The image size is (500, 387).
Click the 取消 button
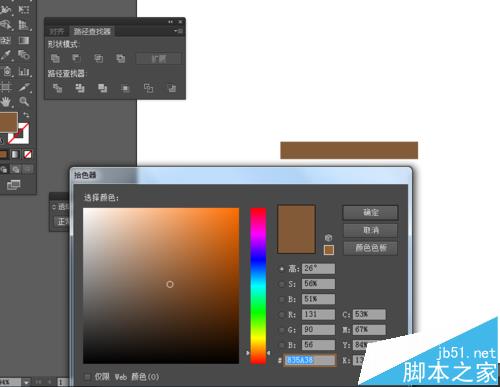(371, 230)
